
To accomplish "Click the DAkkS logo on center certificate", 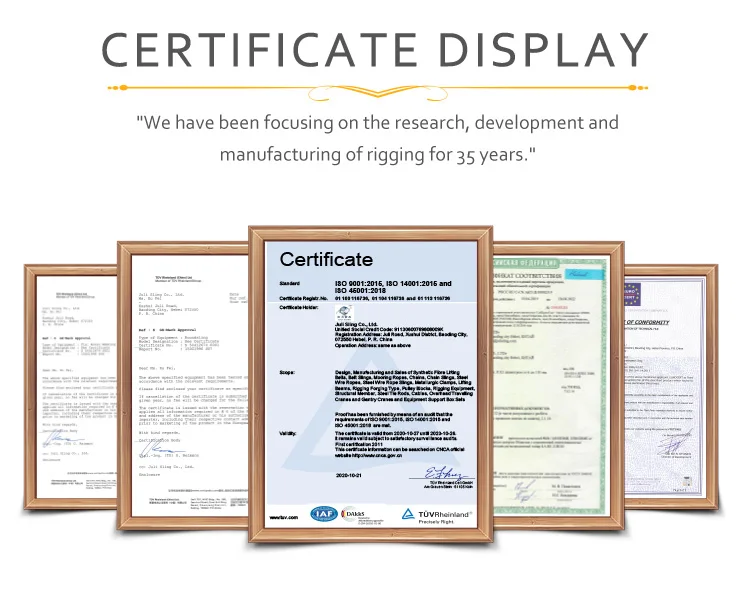I will (362, 515).
